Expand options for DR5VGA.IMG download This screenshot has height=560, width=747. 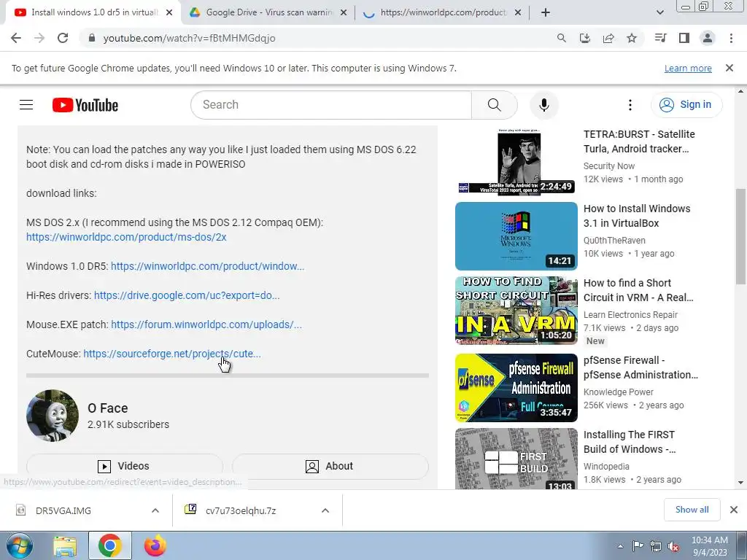tap(155, 510)
